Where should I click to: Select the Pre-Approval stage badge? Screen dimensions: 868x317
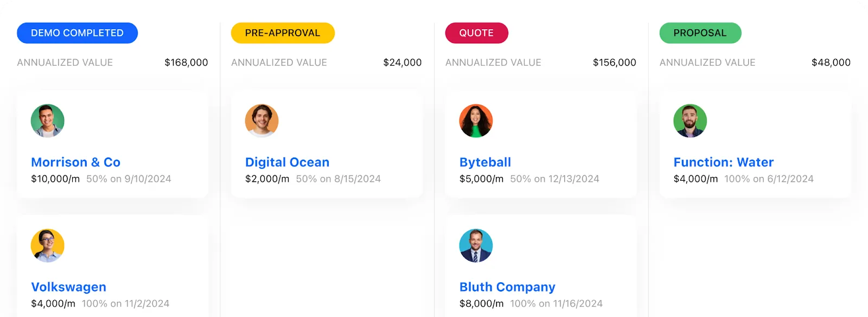(283, 33)
